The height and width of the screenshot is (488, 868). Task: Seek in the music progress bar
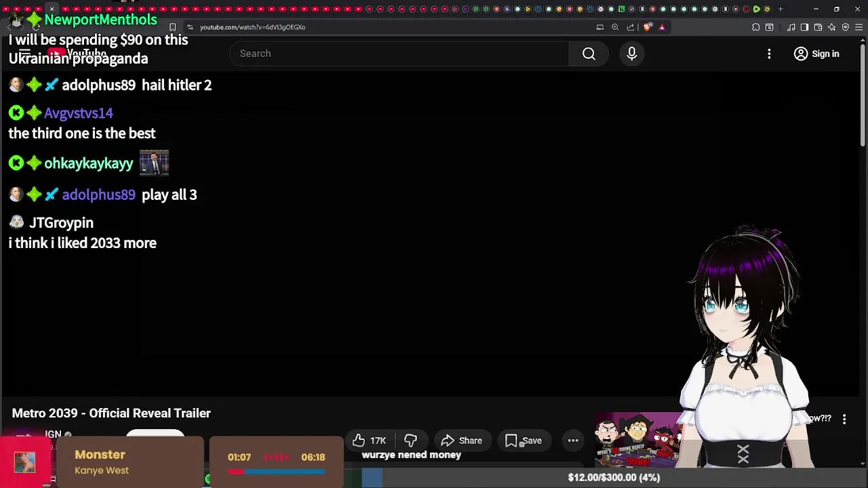tap(276, 471)
